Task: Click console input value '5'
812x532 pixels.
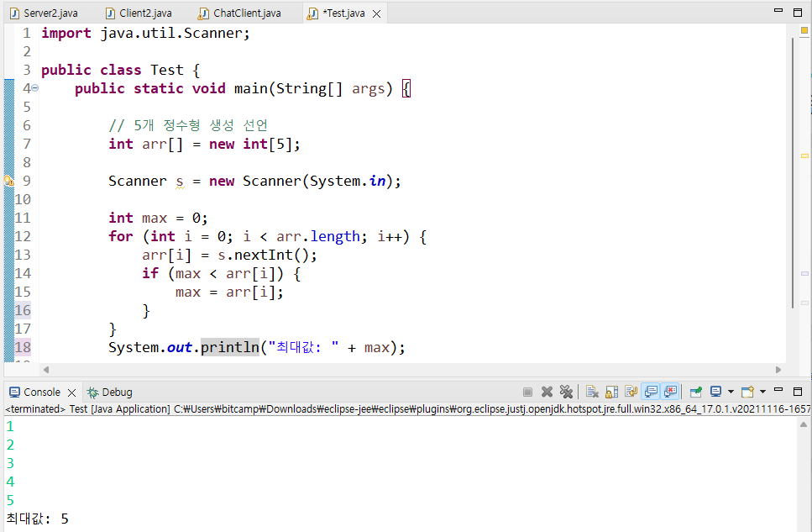Action: point(10,500)
